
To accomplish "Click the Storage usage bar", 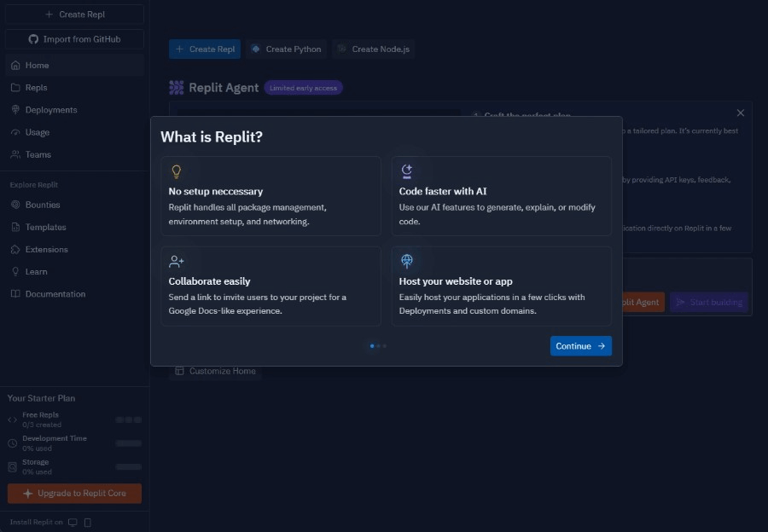I will (x=129, y=467).
